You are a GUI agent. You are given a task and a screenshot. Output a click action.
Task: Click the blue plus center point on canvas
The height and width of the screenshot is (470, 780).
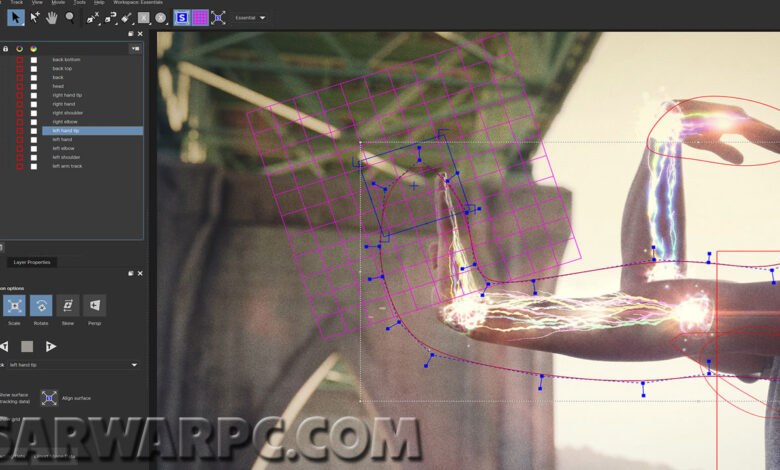point(414,186)
